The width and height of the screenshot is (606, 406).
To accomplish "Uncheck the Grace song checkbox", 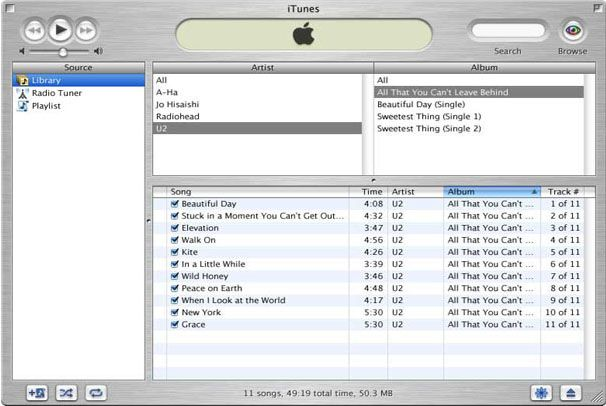I will [175, 324].
